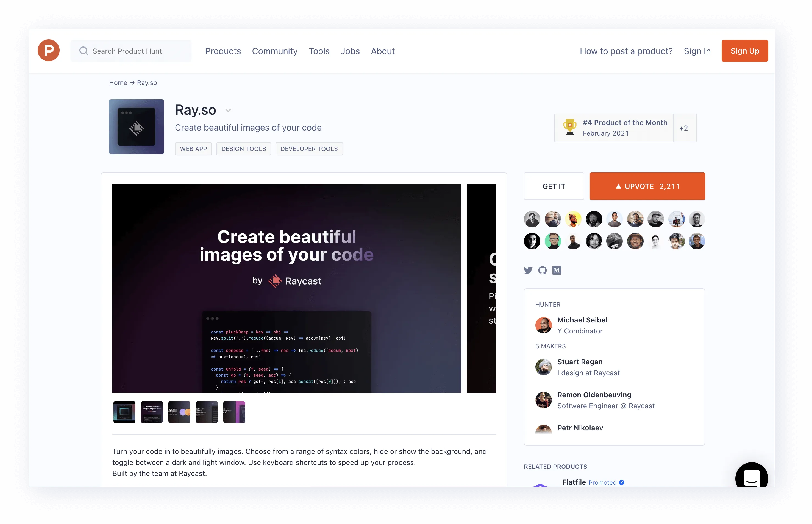Screen dimensions: 812x524
Task: Click the Y Combinator subtitle text
Action: (x=580, y=331)
